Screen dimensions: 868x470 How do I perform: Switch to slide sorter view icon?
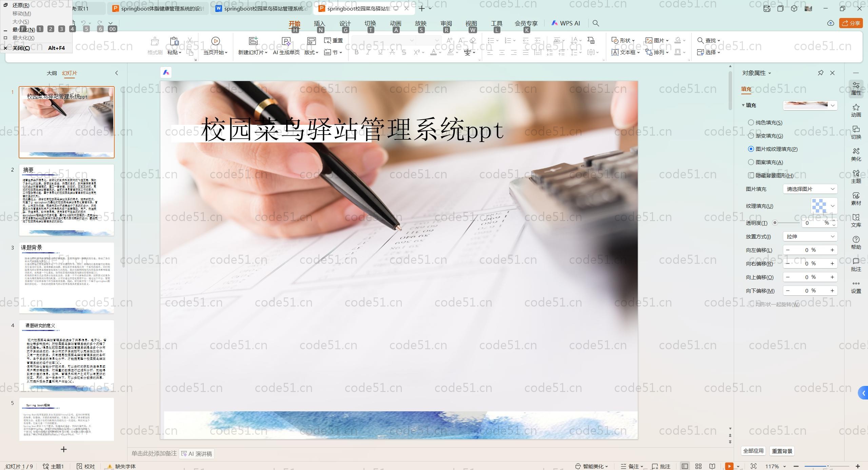pos(698,466)
